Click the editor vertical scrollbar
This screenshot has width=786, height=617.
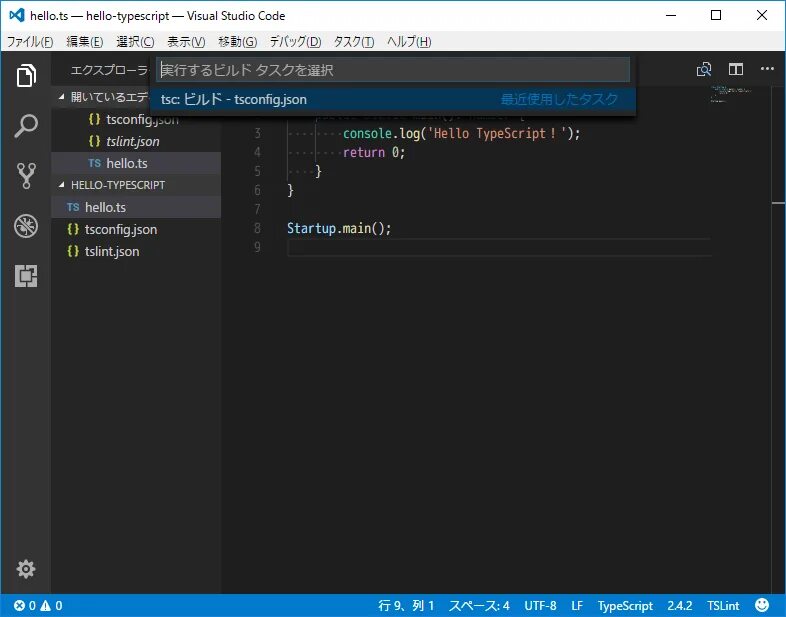[x=778, y=339]
